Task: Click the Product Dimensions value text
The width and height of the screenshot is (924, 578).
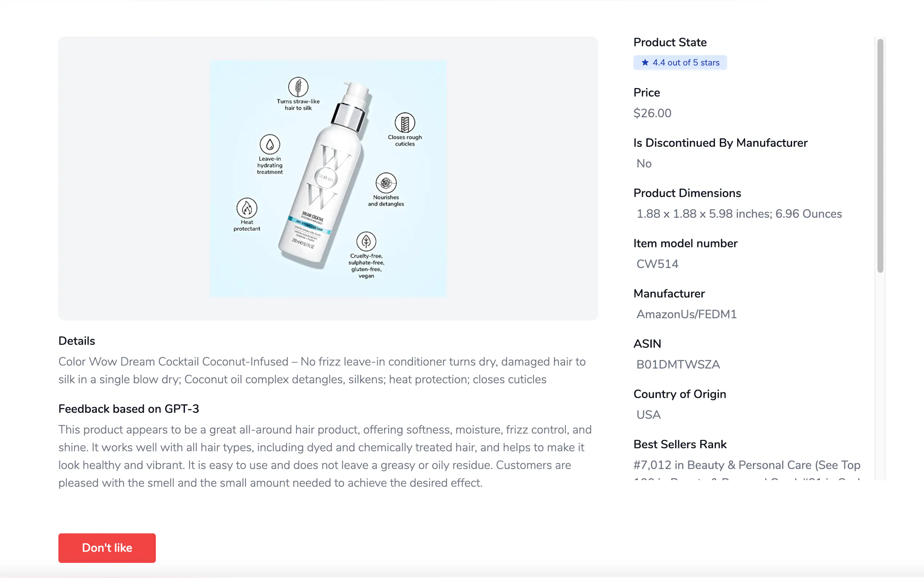Action: point(739,214)
